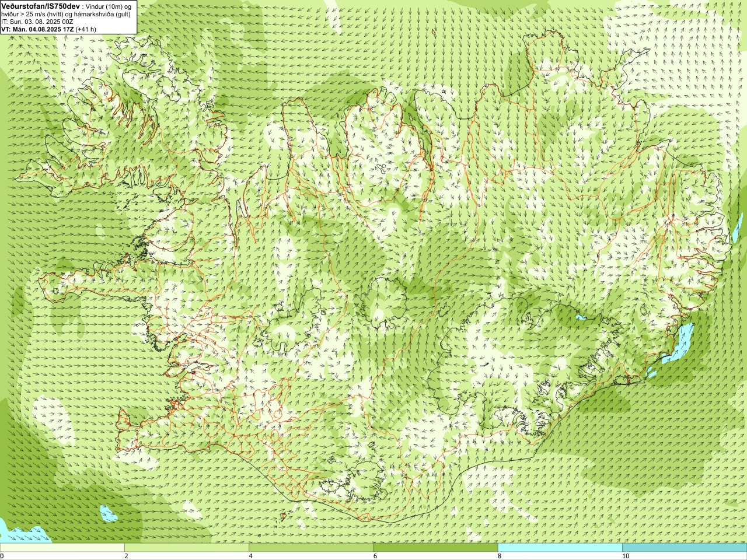The width and height of the screenshot is (747, 560).
Task: Click the teal above-10 m/s legend segment
Action: coord(685,548)
